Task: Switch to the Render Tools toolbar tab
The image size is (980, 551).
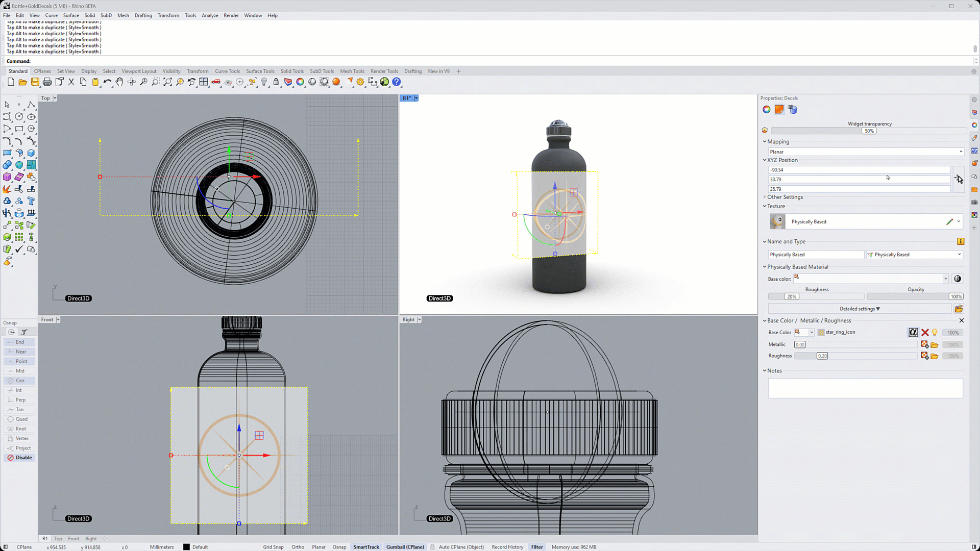Action: (384, 71)
